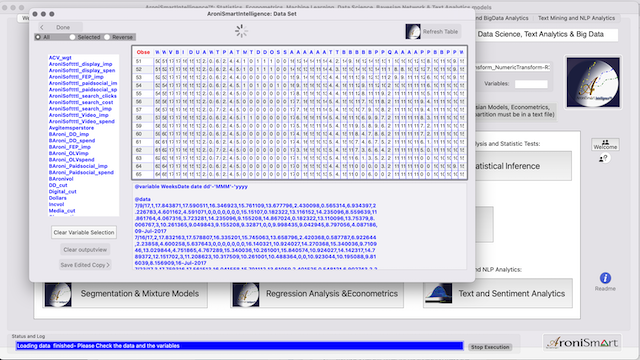Click row 58 in the data table

pos(300,118)
